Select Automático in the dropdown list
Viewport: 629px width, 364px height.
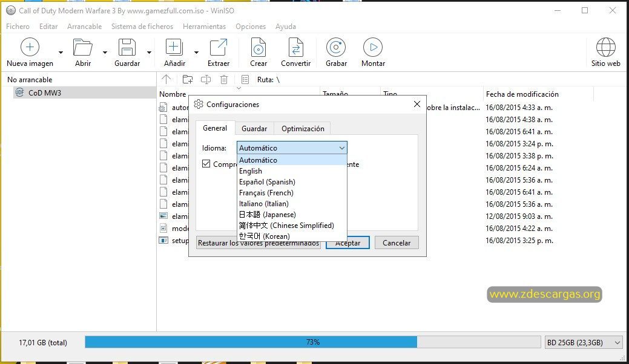(292, 160)
